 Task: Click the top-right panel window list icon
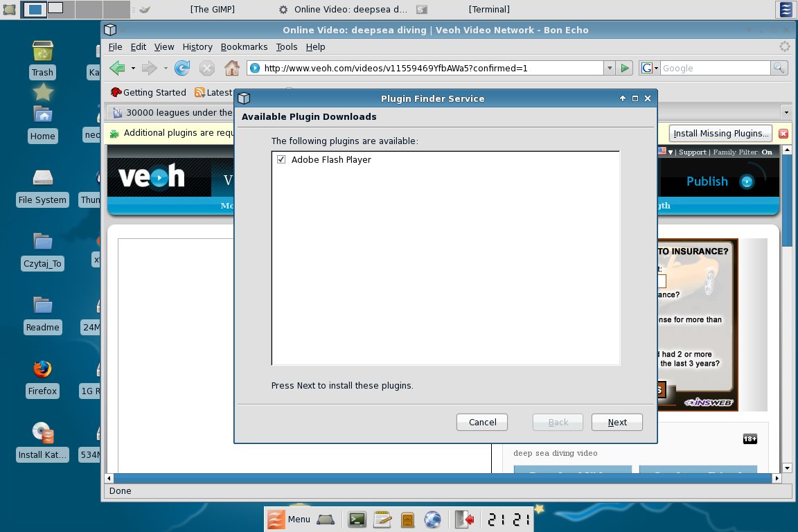coord(786,9)
